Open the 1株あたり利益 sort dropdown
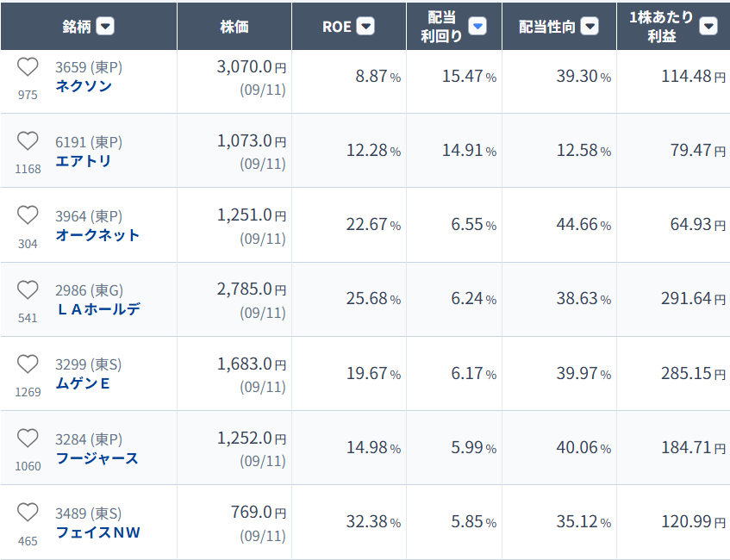 [708, 26]
